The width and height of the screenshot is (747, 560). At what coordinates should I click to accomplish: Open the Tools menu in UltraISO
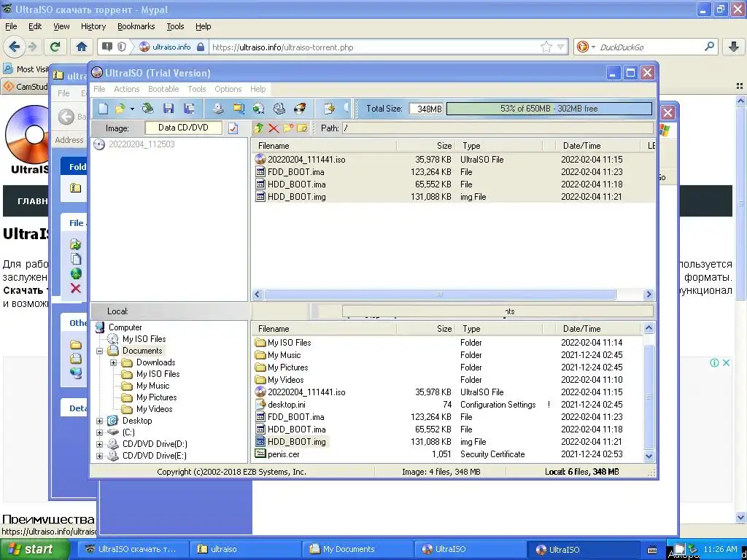pos(197,89)
